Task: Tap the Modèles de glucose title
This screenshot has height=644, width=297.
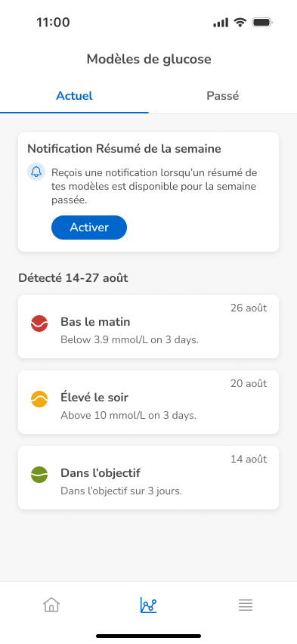Action: (149, 59)
